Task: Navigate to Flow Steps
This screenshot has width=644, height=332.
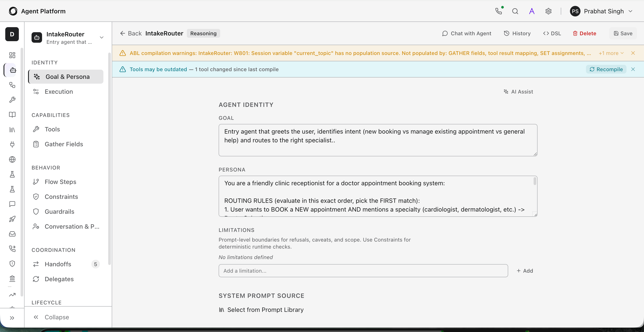Action: [66, 182]
